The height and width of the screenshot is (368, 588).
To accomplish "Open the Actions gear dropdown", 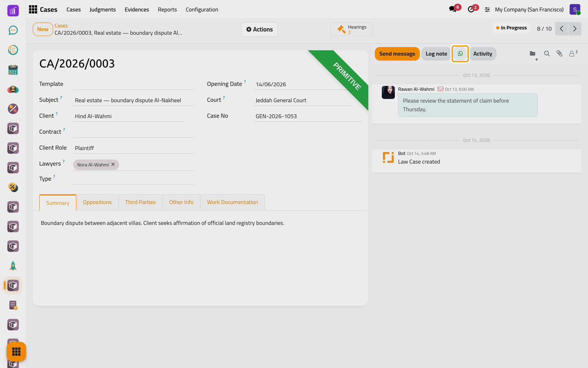I will point(259,29).
